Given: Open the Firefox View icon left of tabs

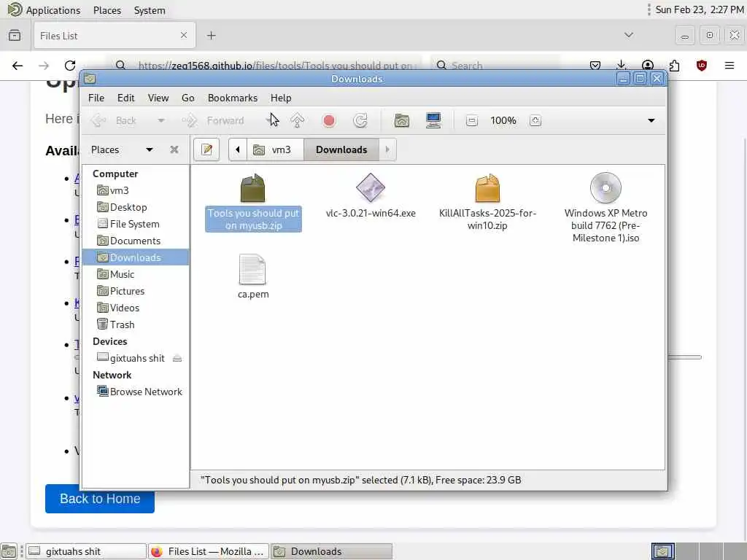Looking at the screenshot, I should click(15, 35).
